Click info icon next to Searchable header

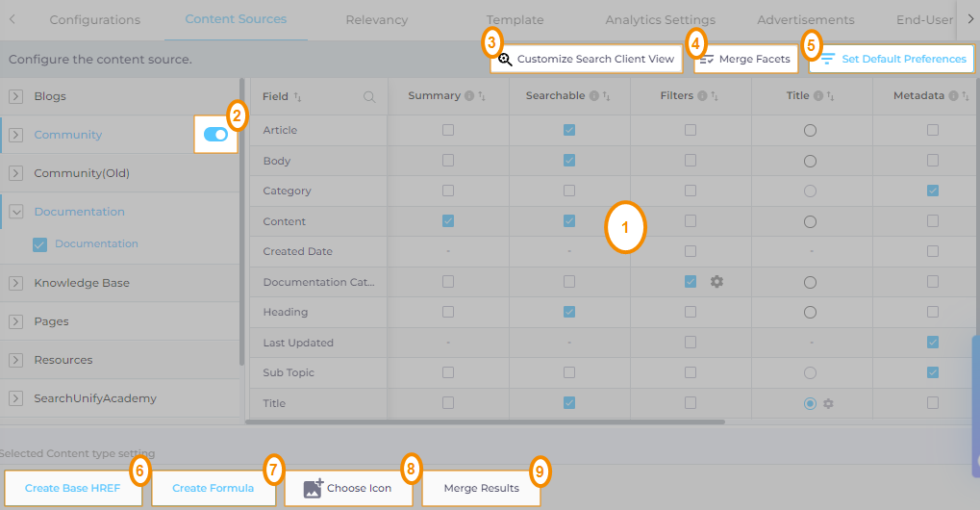pyautogui.click(x=593, y=96)
